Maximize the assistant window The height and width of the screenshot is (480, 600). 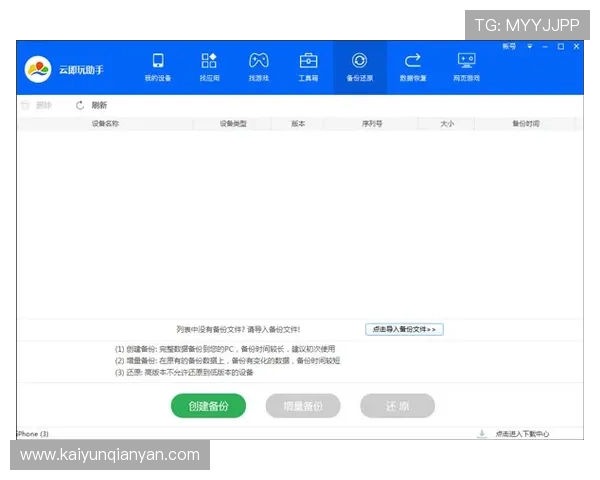(x=561, y=47)
